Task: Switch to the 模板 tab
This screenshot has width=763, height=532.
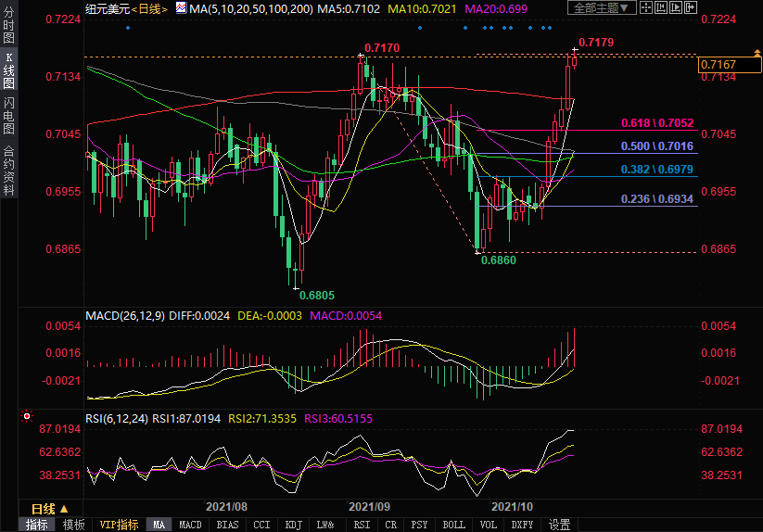Action: click(74, 525)
